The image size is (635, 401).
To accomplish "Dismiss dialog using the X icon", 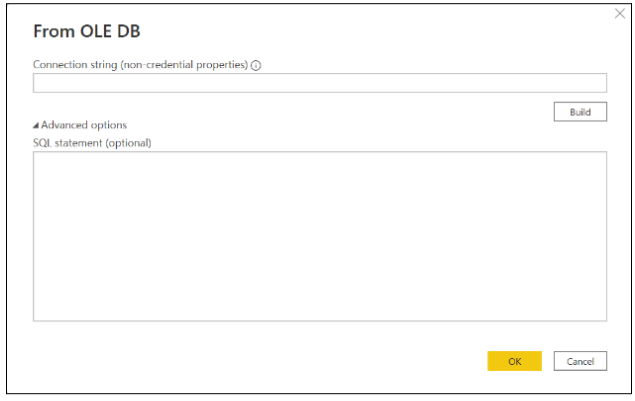I will (619, 14).
